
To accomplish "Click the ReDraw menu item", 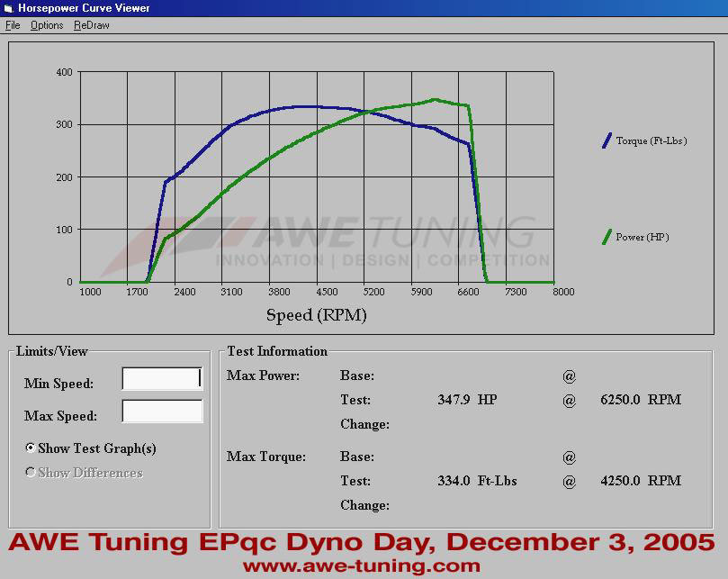I will pyautogui.click(x=92, y=25).
